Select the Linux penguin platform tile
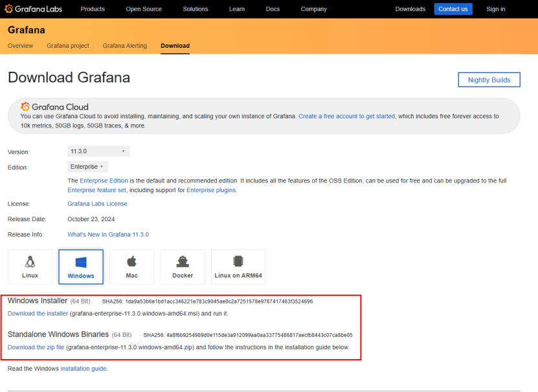 30,267
